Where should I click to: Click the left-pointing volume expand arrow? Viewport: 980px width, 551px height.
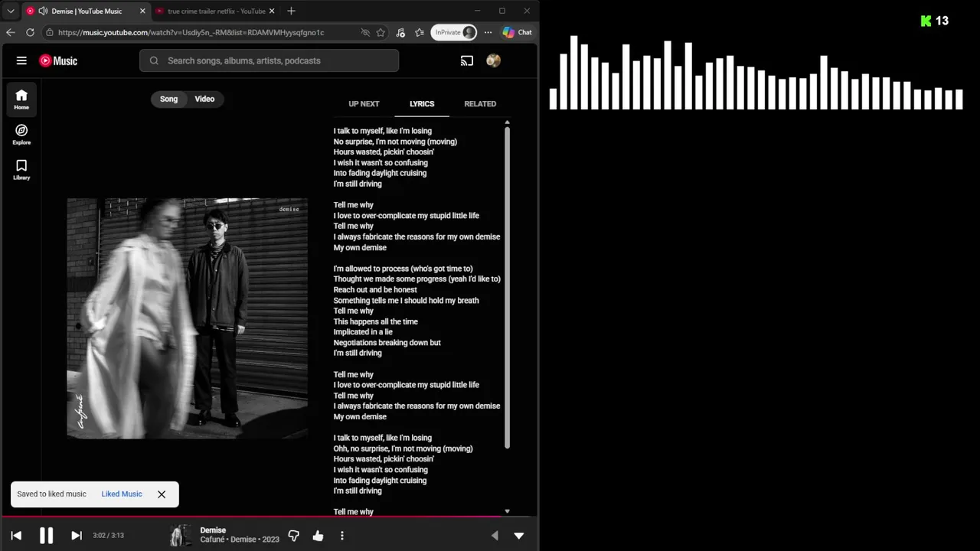tap(495, 536)
